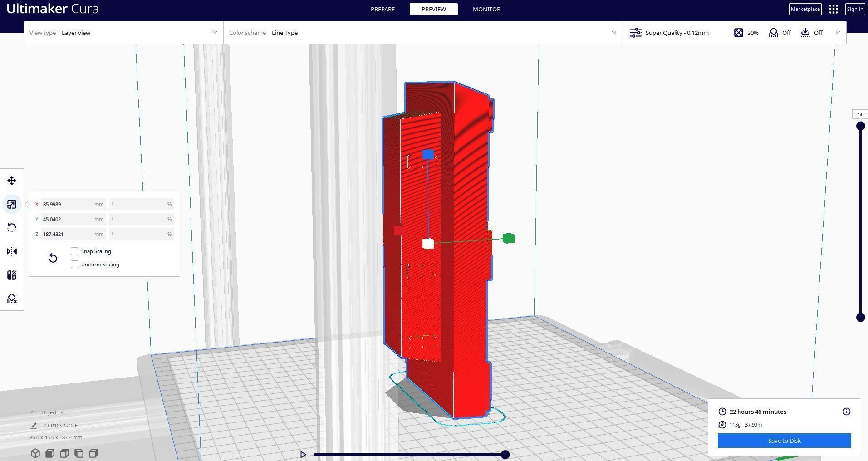868x461 pixels.
Task: Switch to top camera view
Action: (x=64, y=453)
